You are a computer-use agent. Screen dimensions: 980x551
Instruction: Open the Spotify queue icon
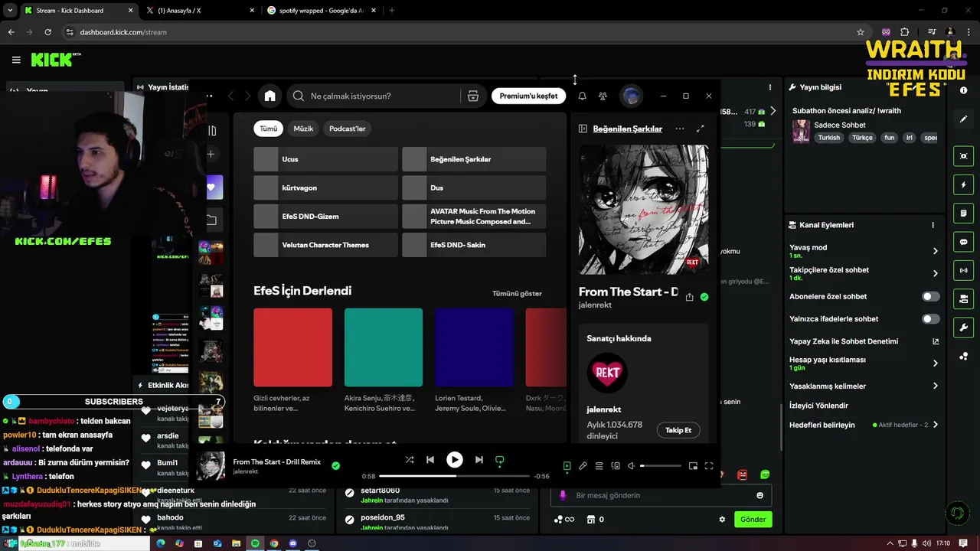coord(599,466)
